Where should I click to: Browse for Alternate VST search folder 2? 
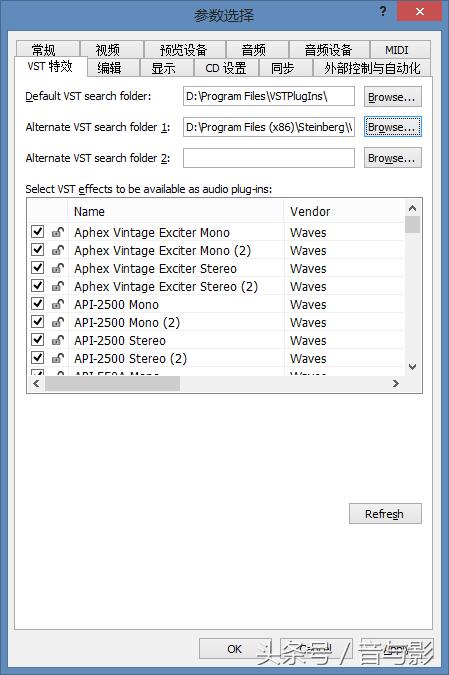coord(392,158)
